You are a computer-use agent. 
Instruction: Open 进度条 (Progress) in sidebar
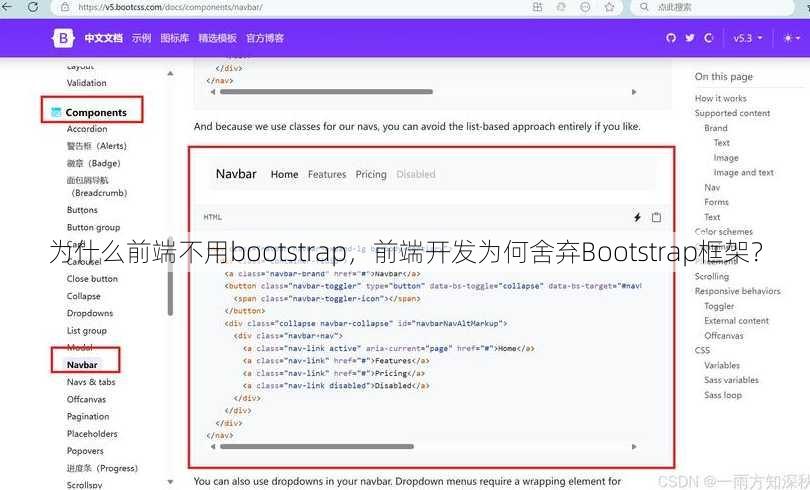pos(102,468)
